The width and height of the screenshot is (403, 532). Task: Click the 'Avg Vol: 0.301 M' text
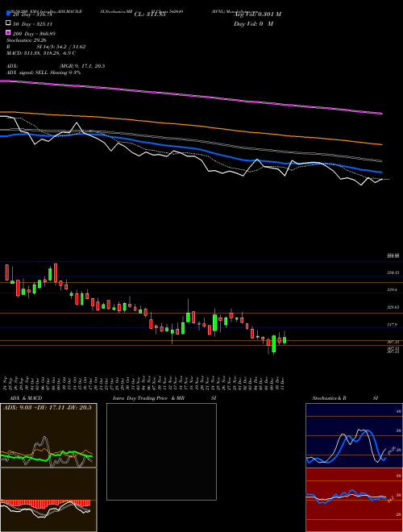coord(257,15)
